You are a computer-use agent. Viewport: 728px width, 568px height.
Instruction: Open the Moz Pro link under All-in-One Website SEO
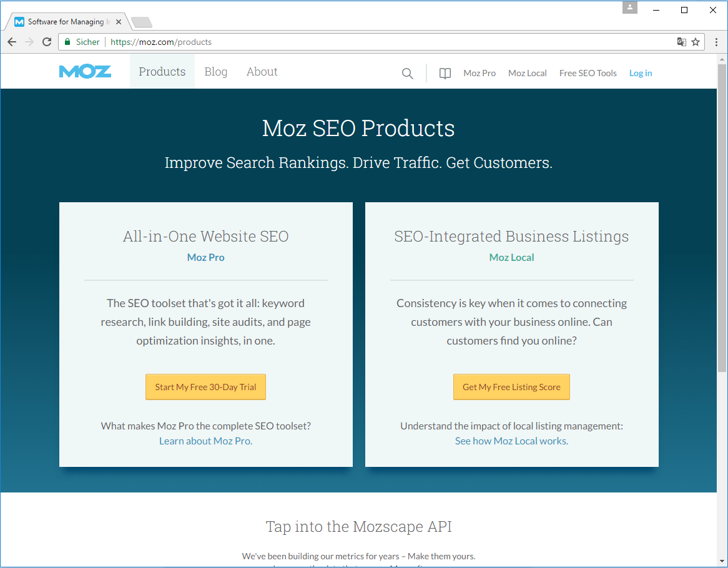pyautogui.click(x=205, y=258)
